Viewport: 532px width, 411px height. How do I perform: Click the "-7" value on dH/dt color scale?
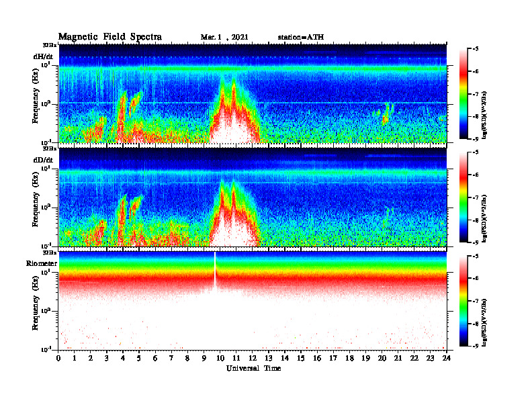pyautogui.click(x=476, y=94)
